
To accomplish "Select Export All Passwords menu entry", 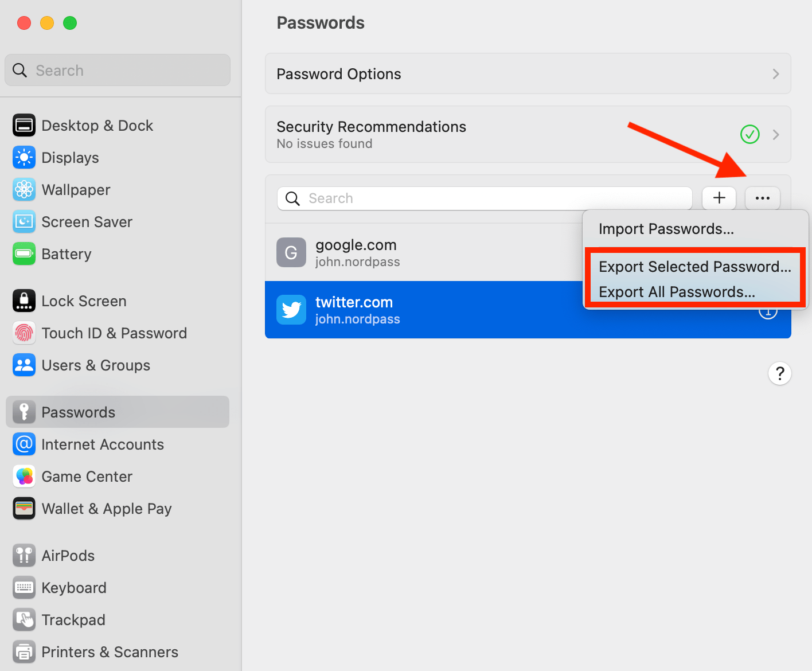I will [x=676, y=291].
